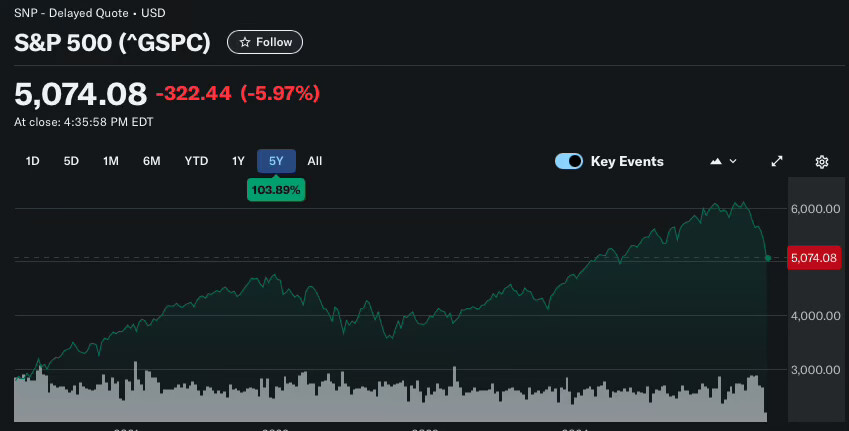Switch chart to 1Y range

pyautogui.click(x=238, y=161)
